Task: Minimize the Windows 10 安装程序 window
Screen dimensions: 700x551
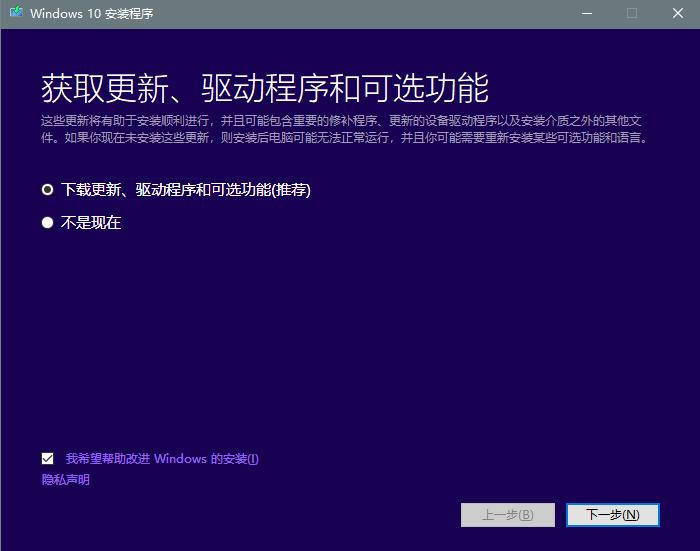Action: click(587, 13)
